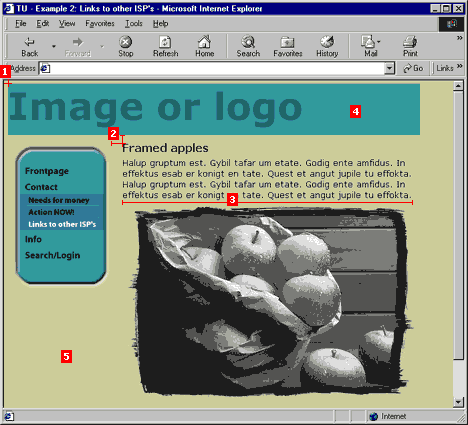Click the Back toolbar button
Image resolution: width=468 pixels, height=425 pixels.
coord(30,47)
